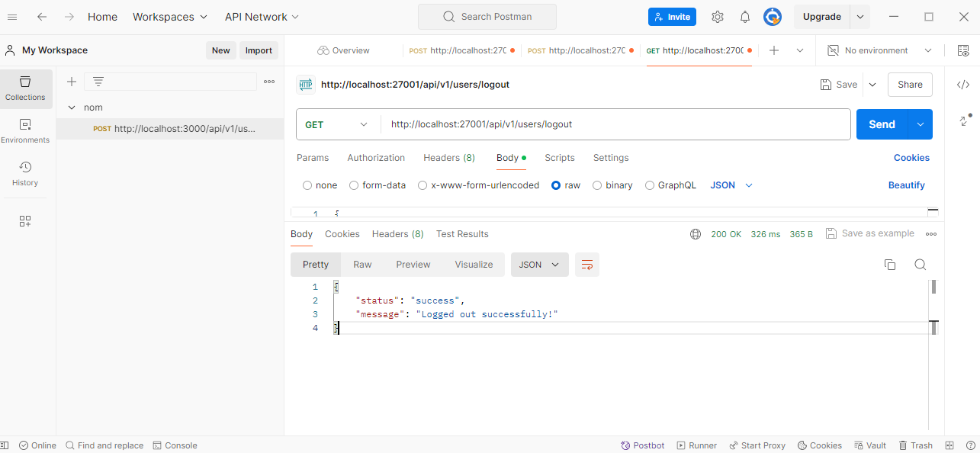Click the Trash icon in status bar

(x=915, y=445)
